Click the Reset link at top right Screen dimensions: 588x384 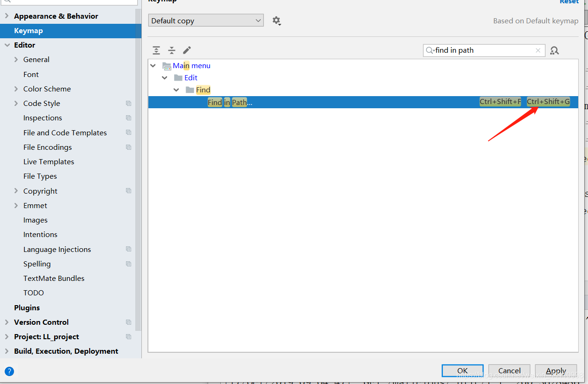coord(569,2)
